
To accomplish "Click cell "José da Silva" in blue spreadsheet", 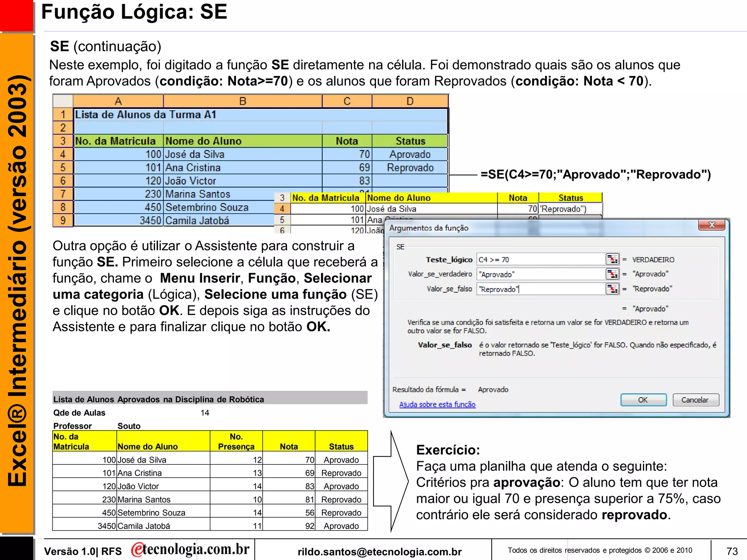I will (x=243, y=154).
